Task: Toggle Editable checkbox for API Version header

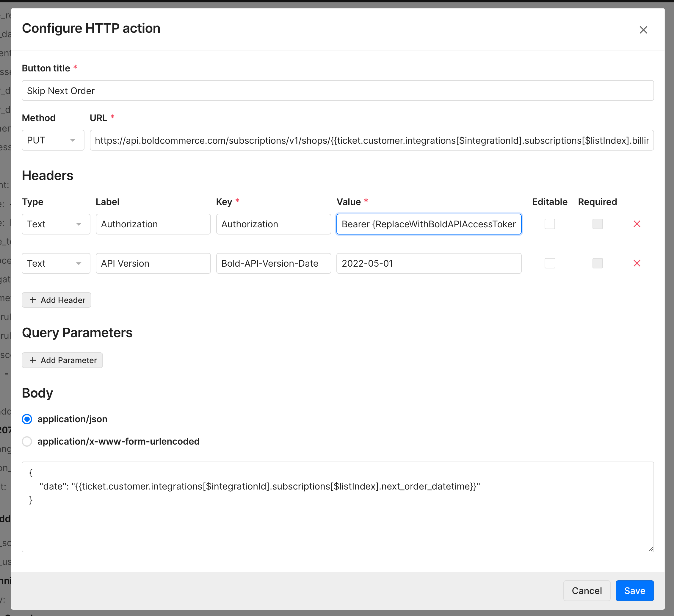Action: click(550, 263)
